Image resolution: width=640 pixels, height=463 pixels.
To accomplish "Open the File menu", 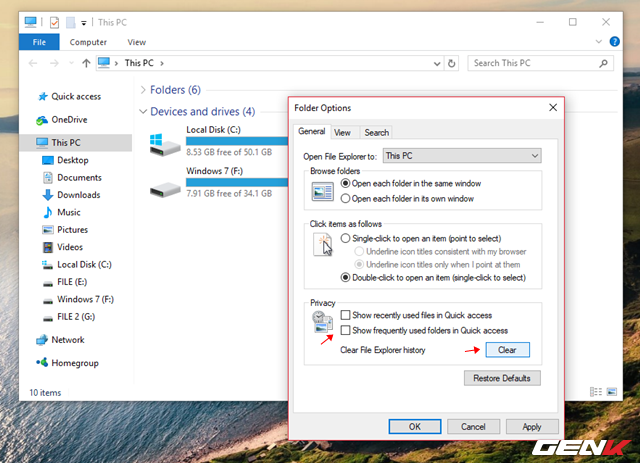I will coord(39,42).
